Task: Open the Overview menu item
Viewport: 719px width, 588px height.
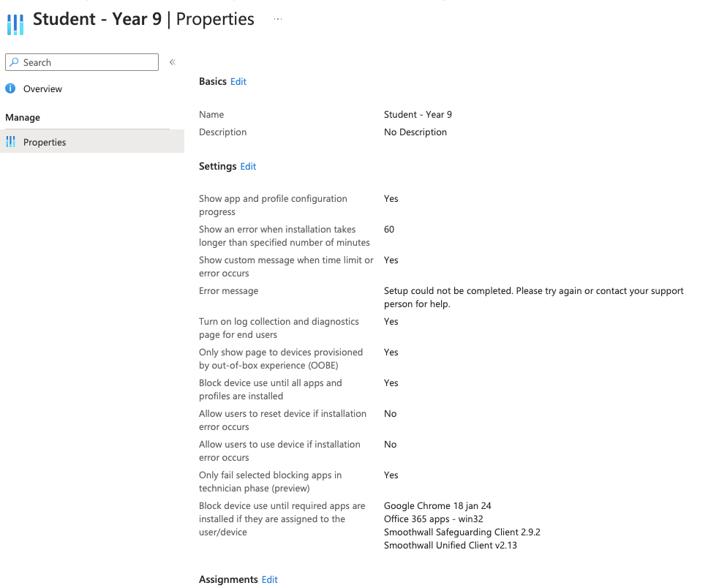Action: coord(42,88)
